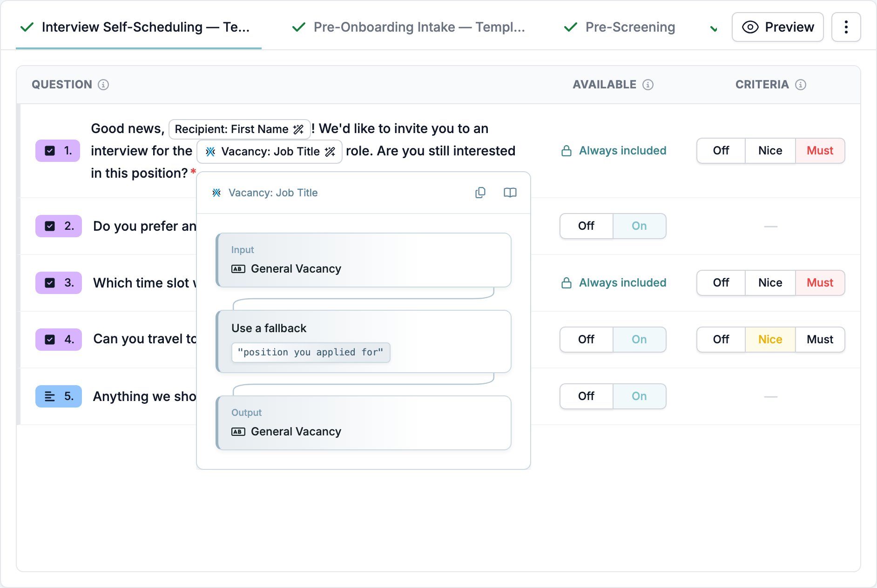The image size is (877, 588).
Task: Edit the "position you applied for" fallback value
Action: tap(310, 352)
